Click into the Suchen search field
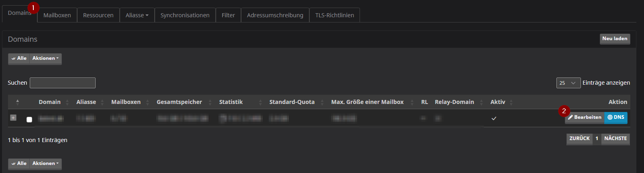This screenshot has width=644, height=173. click(x=63, y=83)
